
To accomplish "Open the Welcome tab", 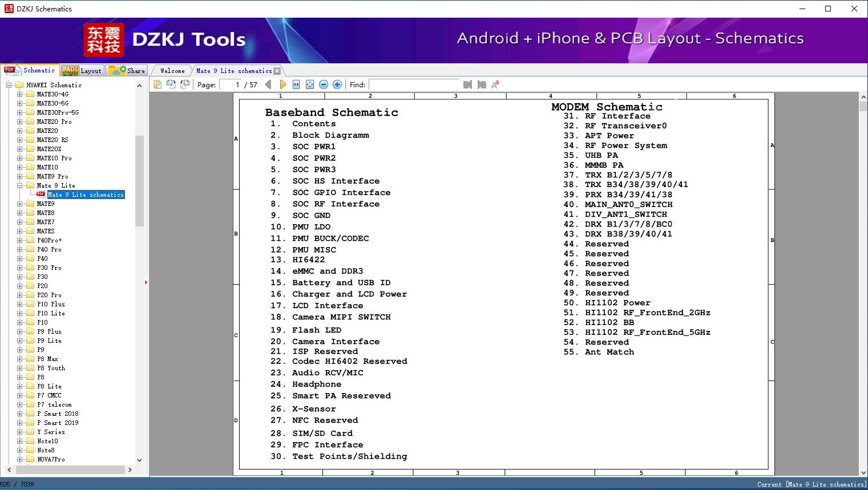I will (172, 71).
